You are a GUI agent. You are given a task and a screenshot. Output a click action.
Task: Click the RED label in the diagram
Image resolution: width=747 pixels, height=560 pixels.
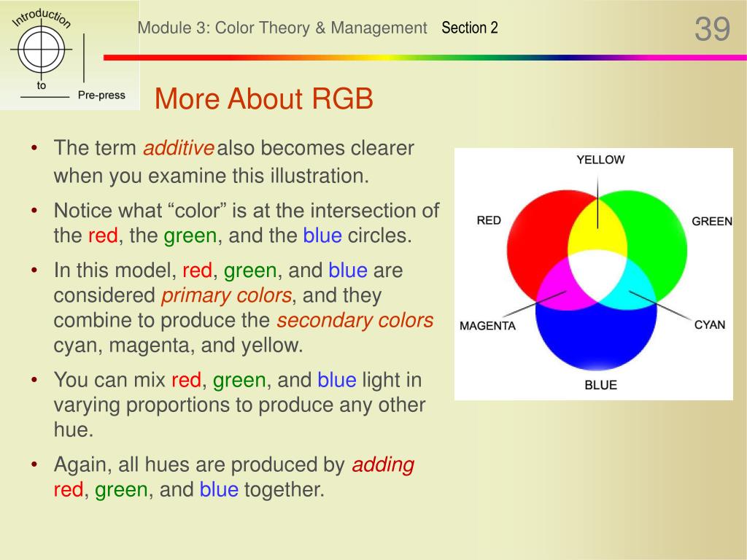pyautogui.click(x=489, y=220)
